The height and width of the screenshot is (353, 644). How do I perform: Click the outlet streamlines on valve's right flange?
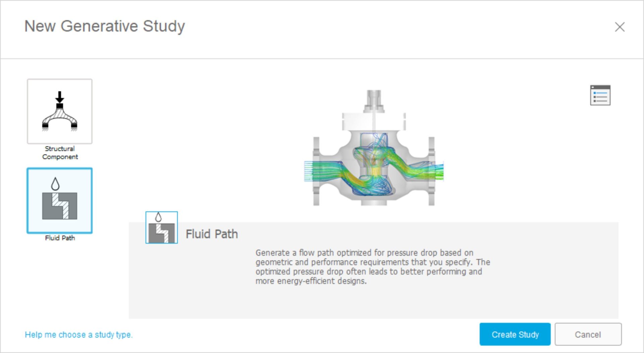(x=435, y=171)
